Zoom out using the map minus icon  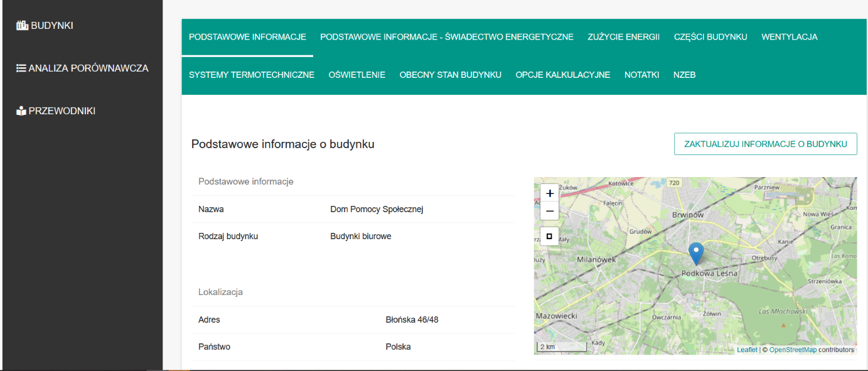(549, 212)
